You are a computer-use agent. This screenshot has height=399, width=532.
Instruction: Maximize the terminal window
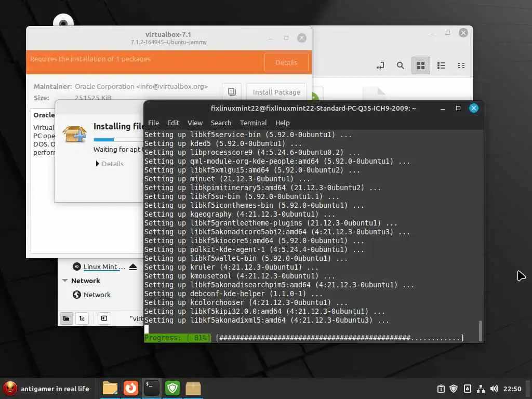[458, 108]
